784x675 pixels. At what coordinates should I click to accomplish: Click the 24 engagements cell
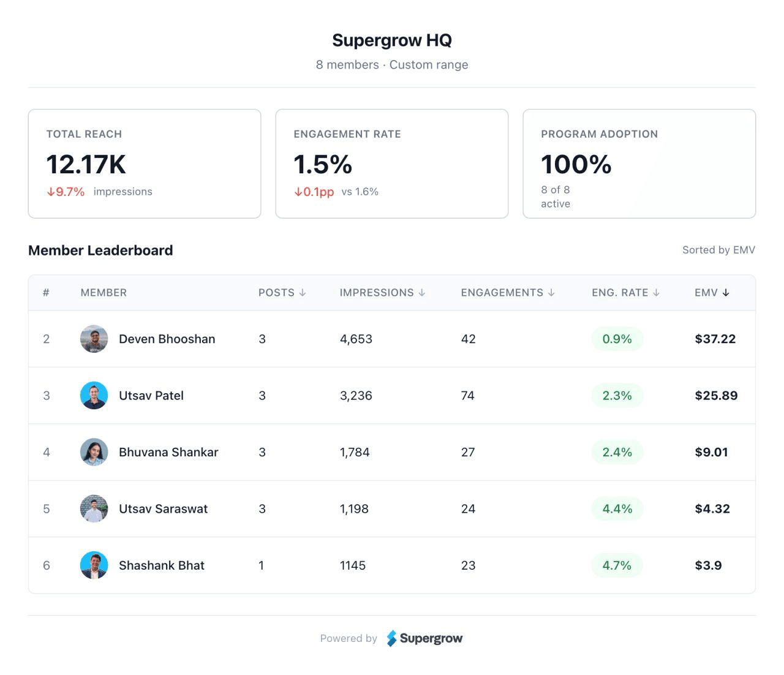coord(468,509)
